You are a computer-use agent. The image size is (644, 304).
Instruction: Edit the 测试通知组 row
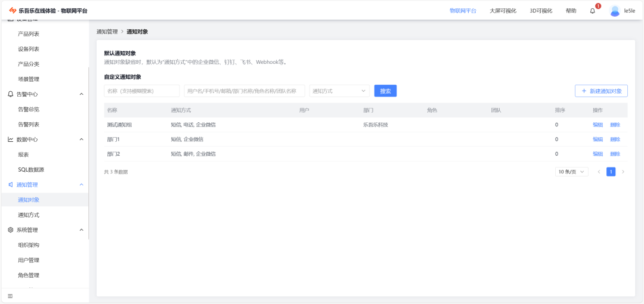pos(597,125)
